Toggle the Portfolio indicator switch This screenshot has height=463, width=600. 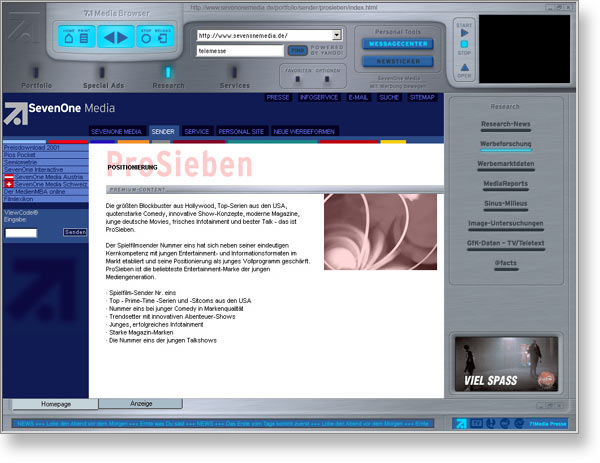pyautogui.click(x=36, y=72)
